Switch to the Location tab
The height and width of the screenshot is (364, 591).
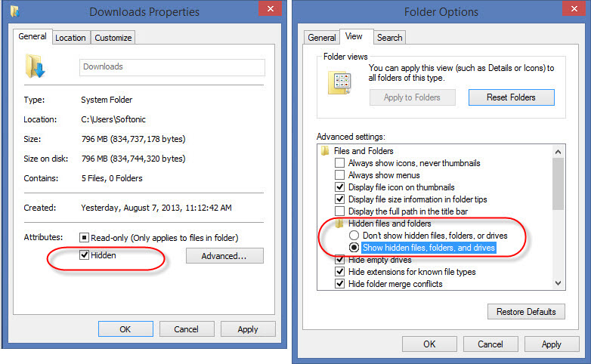70,38
